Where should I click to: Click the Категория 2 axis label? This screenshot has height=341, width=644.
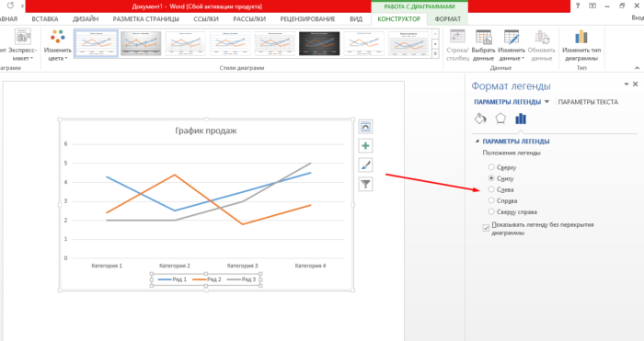pyautogui.click(x=175, y=266)
